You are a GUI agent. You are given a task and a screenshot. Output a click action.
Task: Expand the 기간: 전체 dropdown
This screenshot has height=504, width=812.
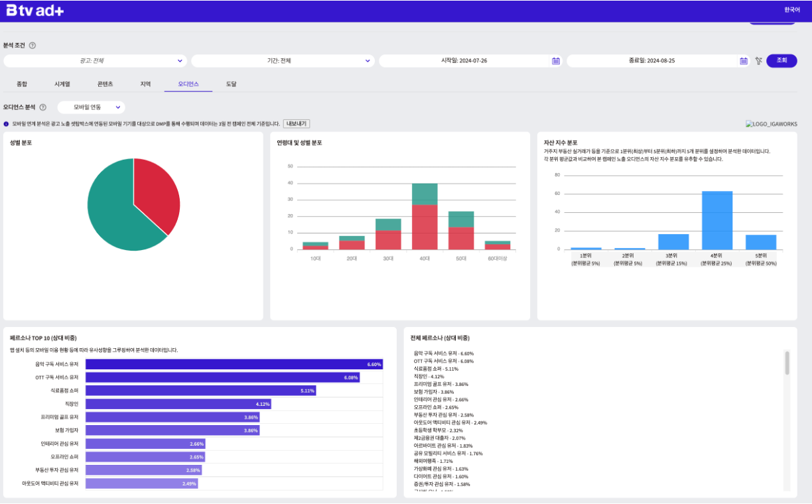pos(283,61)
